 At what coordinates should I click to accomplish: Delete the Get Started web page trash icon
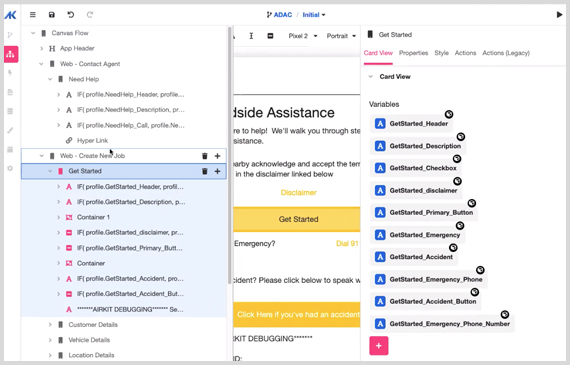[205, 171]
